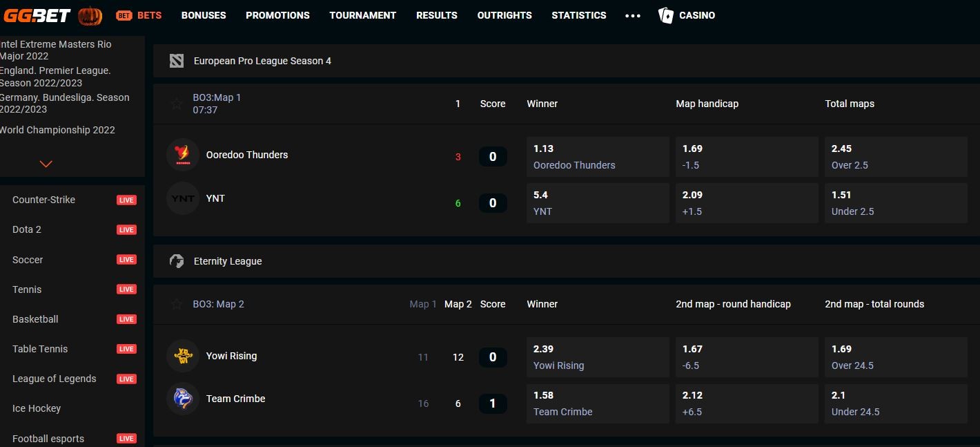980x447 pixels.
Task: Favorite the Ooredoo Thunders vs YNT match
Action: (177, 104)
